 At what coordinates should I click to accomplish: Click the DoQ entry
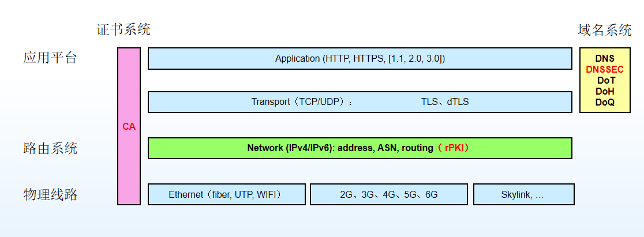[605, 103]
